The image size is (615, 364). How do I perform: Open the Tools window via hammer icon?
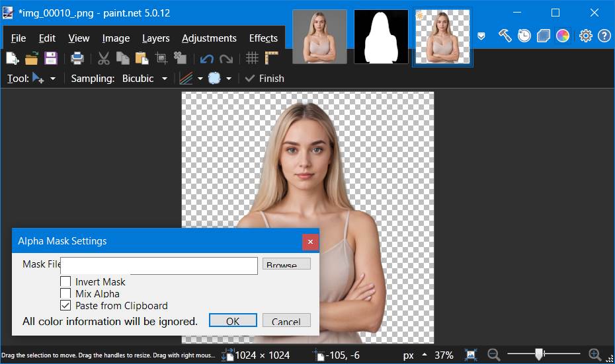505,36
